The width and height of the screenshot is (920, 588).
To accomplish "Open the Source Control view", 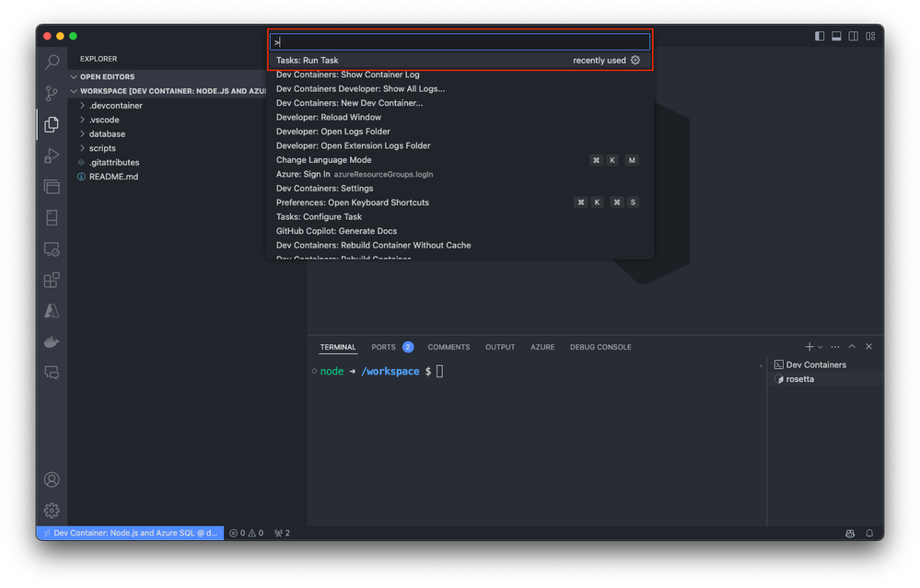I will click(x=52, y=93).
